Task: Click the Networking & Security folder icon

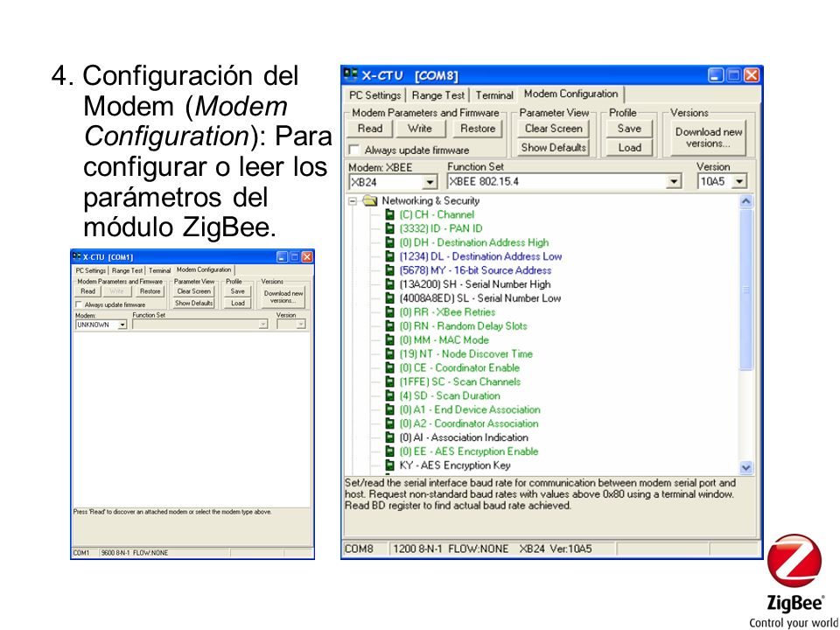Action: click(370, 201)
